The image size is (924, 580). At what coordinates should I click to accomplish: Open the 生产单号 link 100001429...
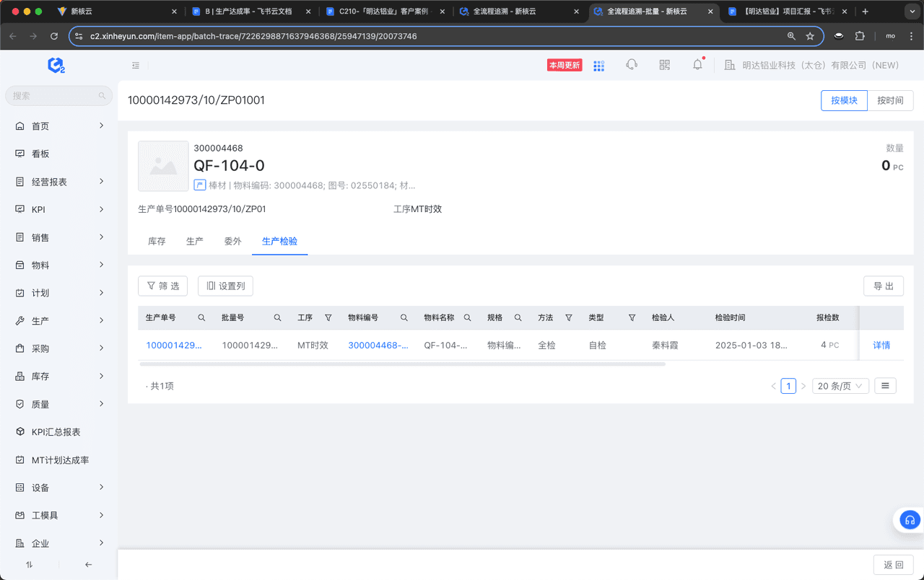click(x=174, y=346)
